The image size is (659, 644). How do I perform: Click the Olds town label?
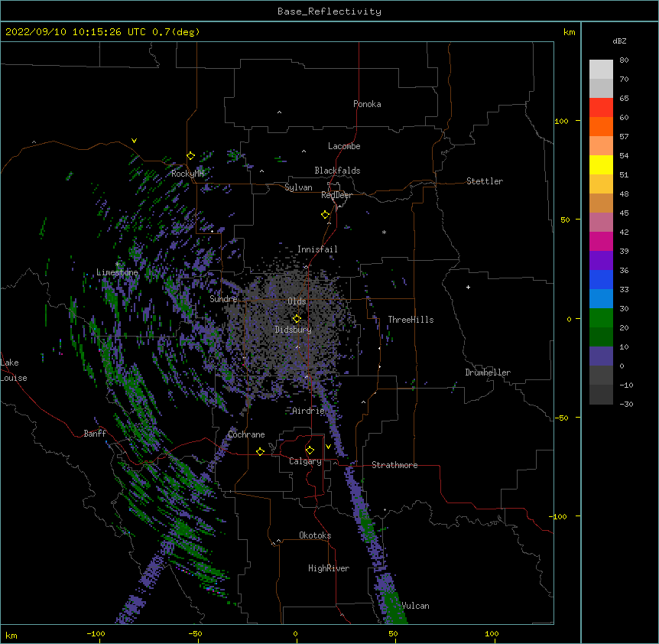(x=297, y=301)
